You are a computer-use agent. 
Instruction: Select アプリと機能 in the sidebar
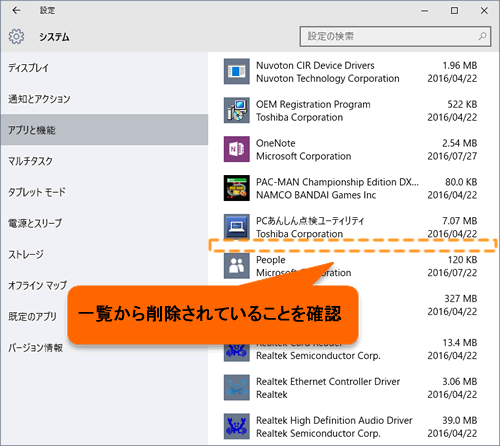[104, 130]
